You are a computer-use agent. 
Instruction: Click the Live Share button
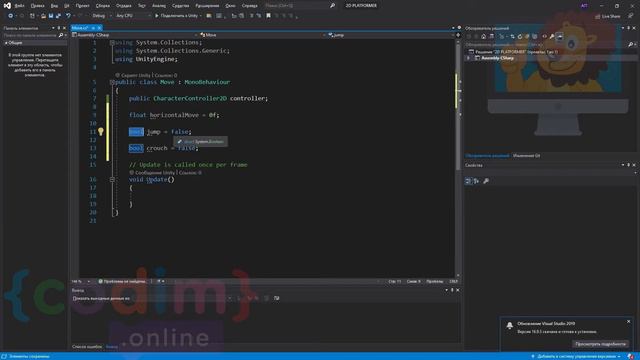tap(608, 16)
